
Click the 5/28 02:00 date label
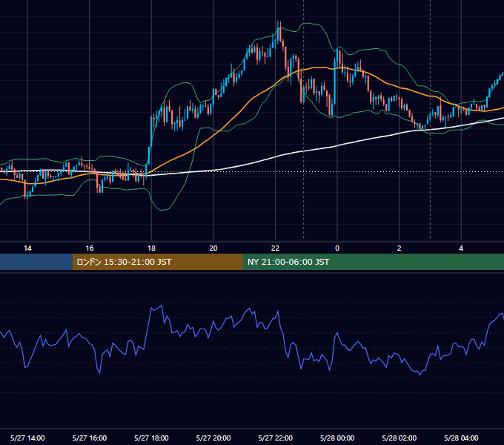(x=399, y=438)
